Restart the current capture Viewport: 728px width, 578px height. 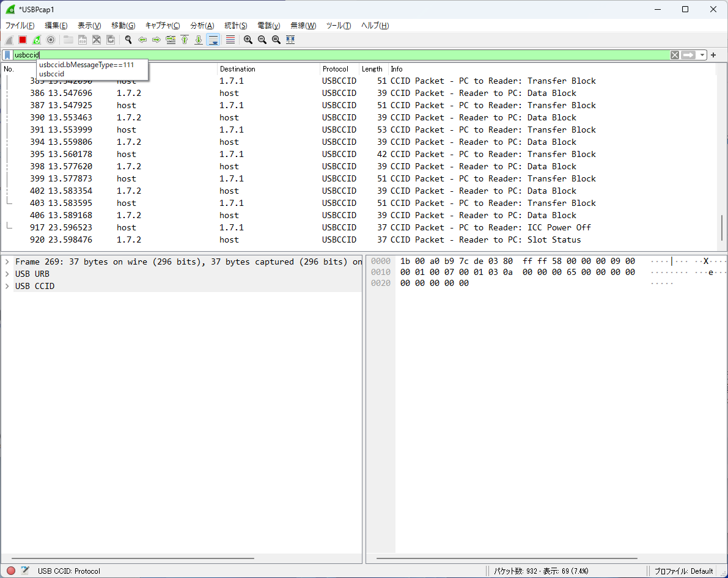37,40
